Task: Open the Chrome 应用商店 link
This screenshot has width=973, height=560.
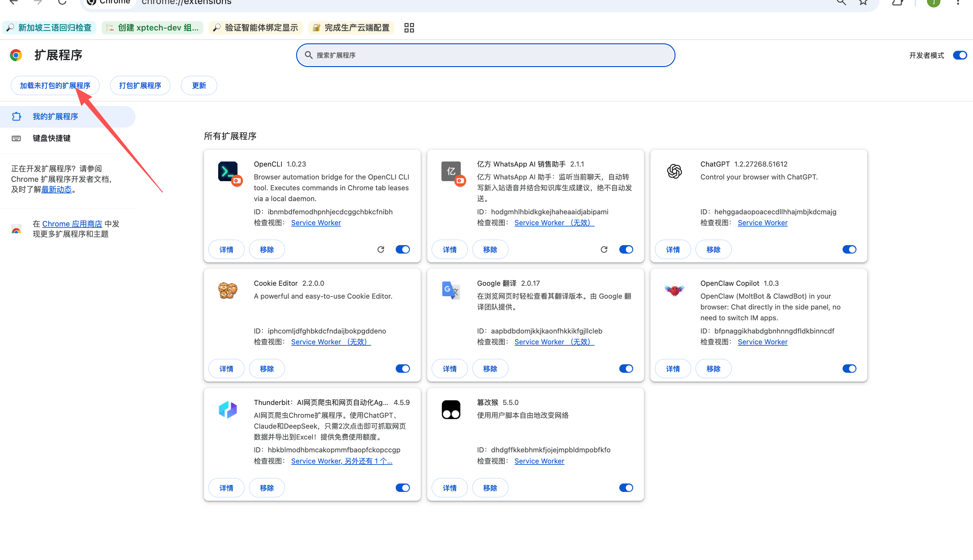Action: pos(72,224)
